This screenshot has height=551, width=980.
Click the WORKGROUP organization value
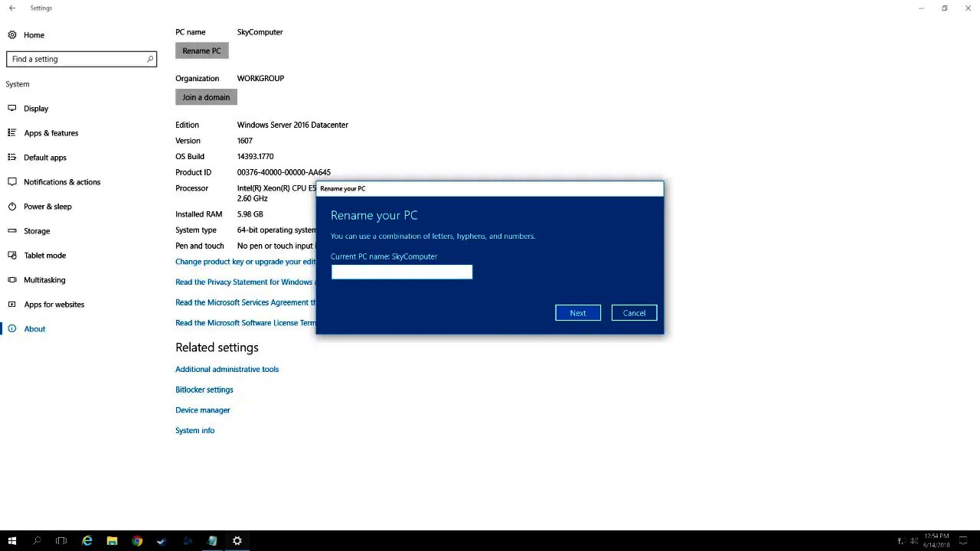(260, 78)
